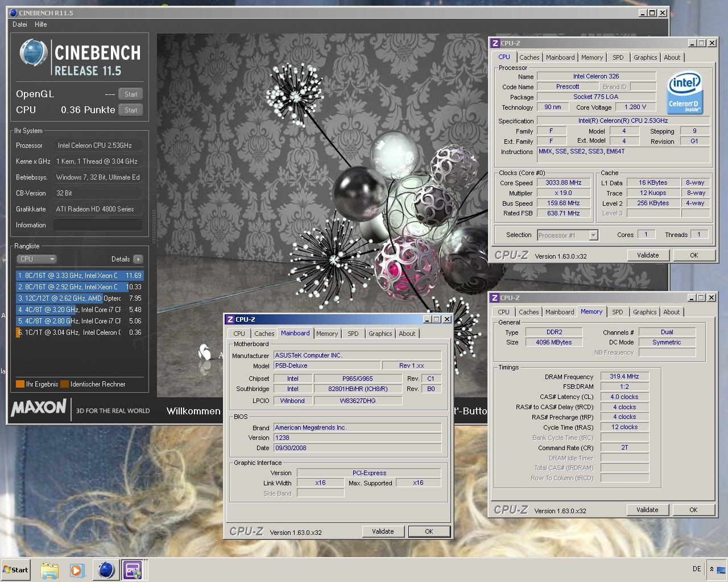Click the brown Identischer Rechner legend swatch
The image size is (728, 582).
point(65,384)
